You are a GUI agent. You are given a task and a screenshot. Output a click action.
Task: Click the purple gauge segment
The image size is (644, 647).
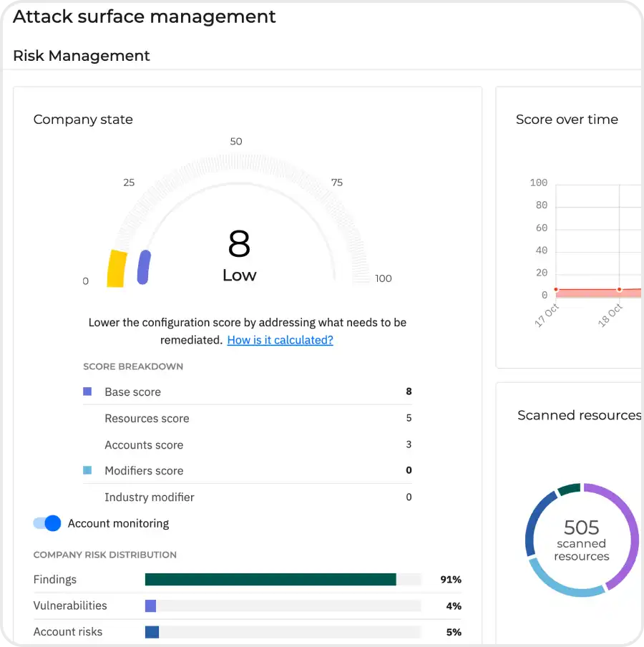pyautogui.click(x=144, y=267)
